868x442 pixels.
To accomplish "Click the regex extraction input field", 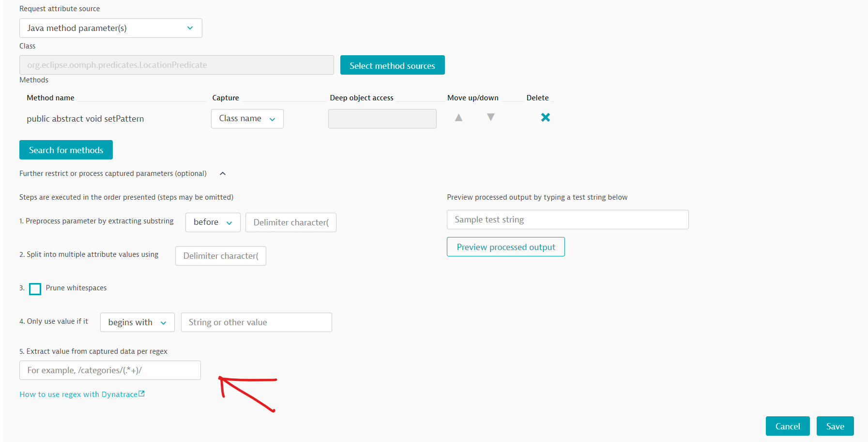I will click(x=110, y=370).
